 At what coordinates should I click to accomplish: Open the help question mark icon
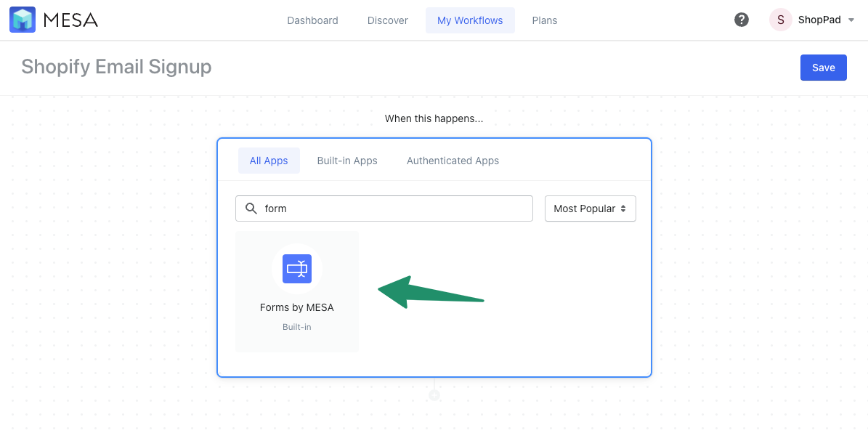click(x=741, y=20)
